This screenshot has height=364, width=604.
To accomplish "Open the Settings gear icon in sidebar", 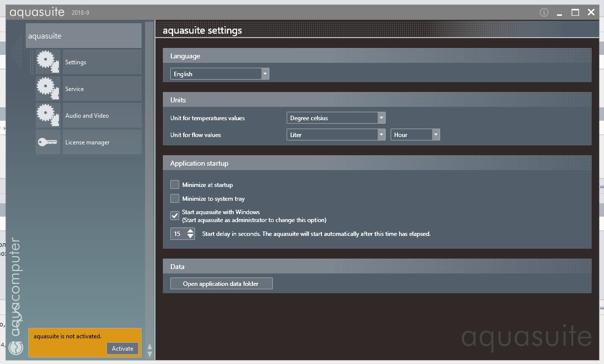I will (48, 62).
